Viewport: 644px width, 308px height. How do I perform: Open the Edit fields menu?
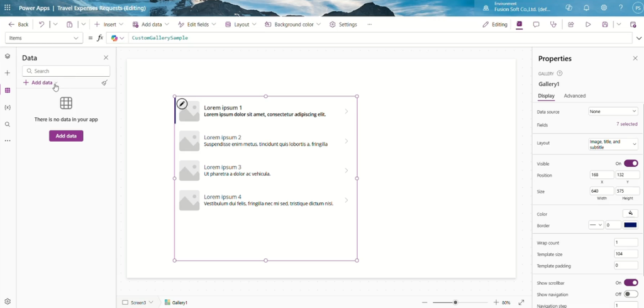click(197, 25)
